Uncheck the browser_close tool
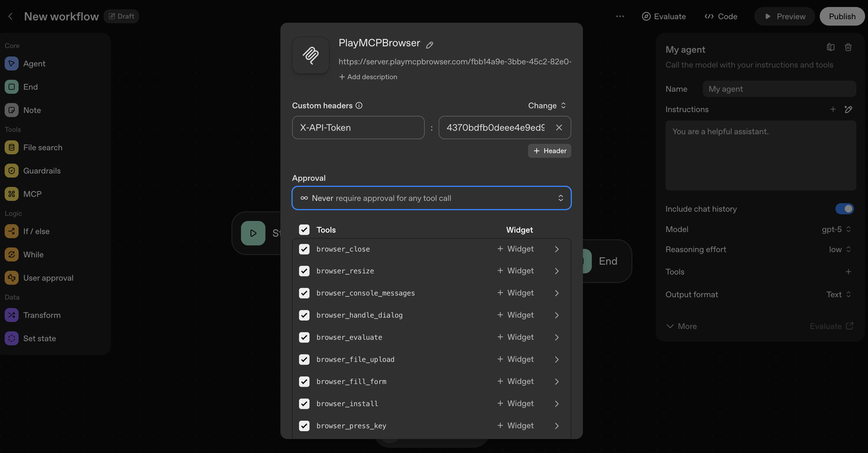 [304, 249]
